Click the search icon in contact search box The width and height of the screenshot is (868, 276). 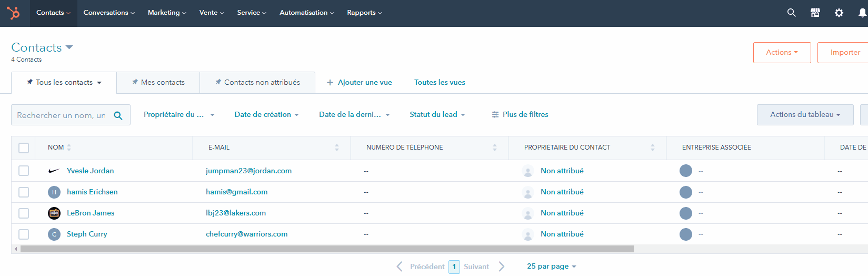pos(118,115)
